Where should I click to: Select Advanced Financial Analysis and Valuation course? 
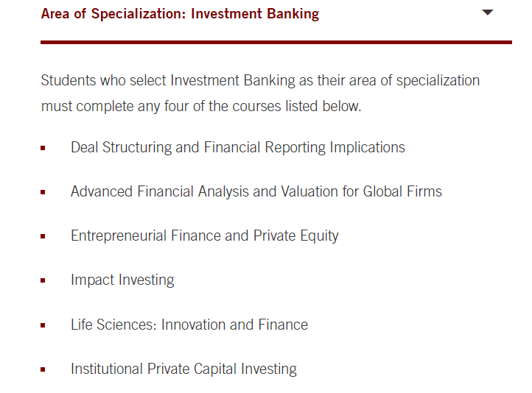[256, 191]
